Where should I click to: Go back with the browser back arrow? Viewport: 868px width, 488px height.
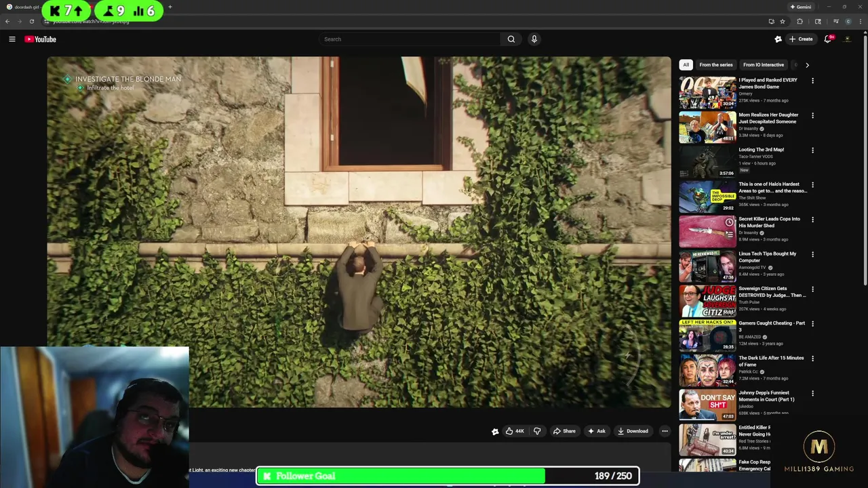7,22
